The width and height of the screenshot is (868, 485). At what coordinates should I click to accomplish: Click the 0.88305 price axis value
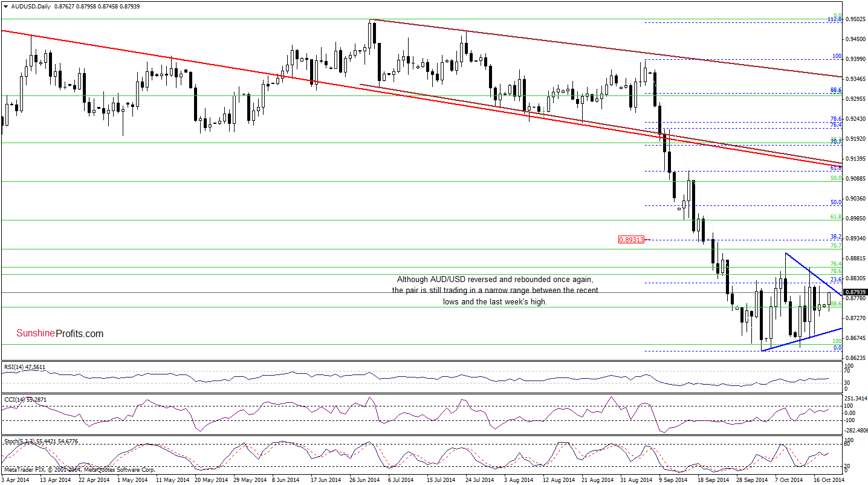[x=854, y=278]
